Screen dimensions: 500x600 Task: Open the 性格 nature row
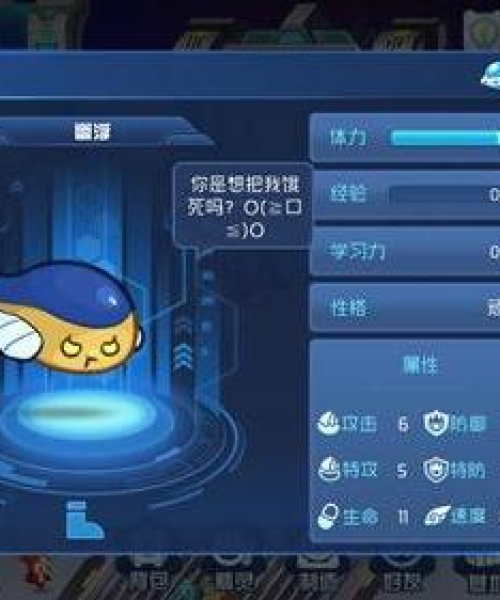pos(405,307)
